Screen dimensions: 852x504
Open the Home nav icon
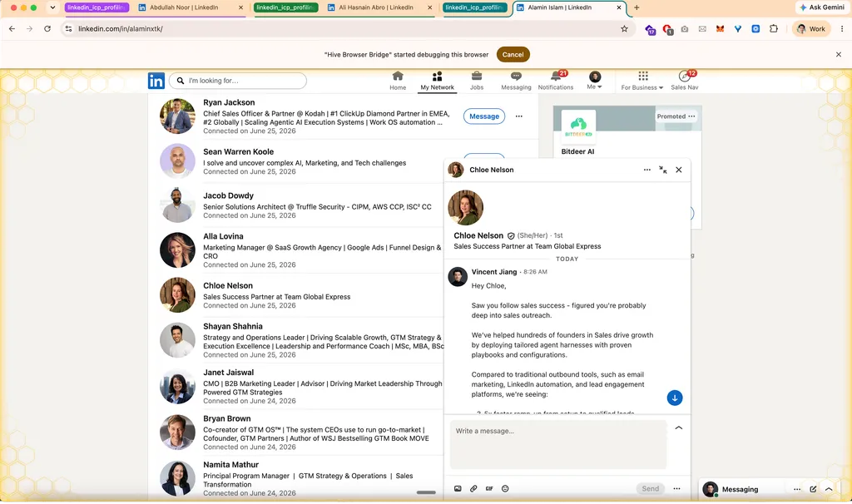(398, 81)
